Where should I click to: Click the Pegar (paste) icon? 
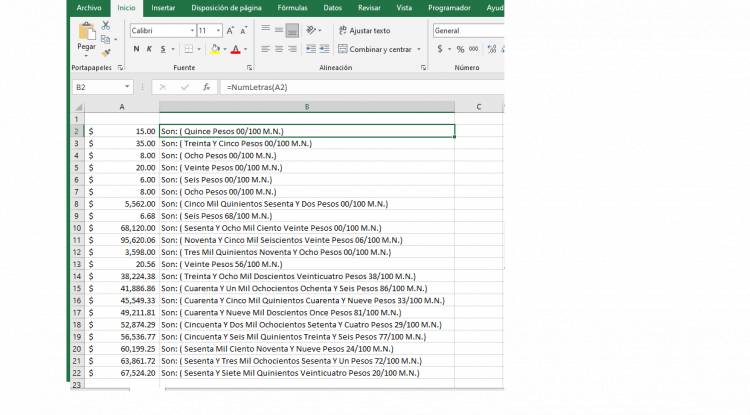(x=87, y=35)
